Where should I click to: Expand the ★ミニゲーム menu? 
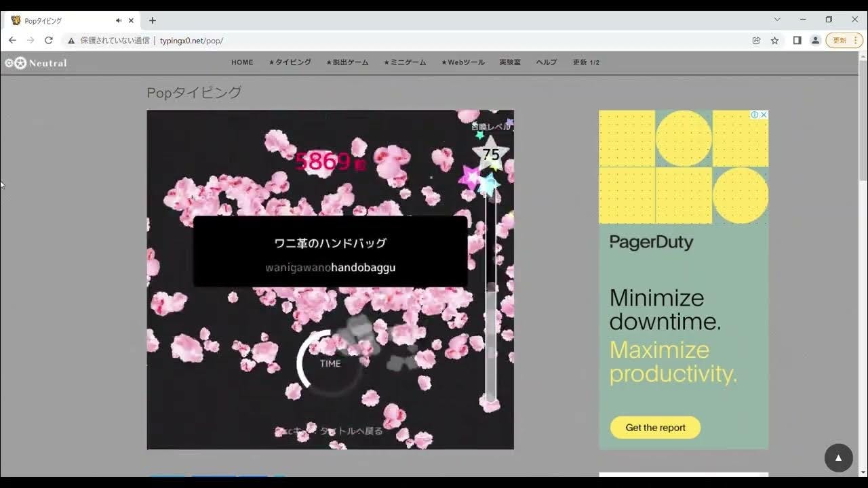coord(405,62)
